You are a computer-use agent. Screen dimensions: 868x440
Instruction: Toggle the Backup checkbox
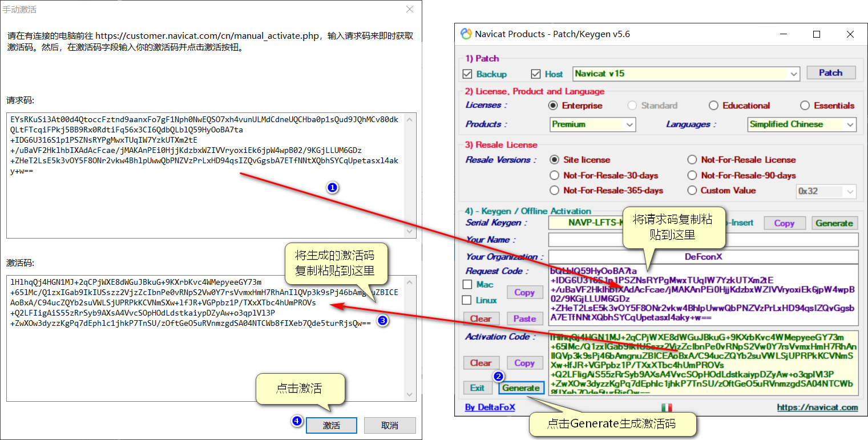tap(467, 74)
